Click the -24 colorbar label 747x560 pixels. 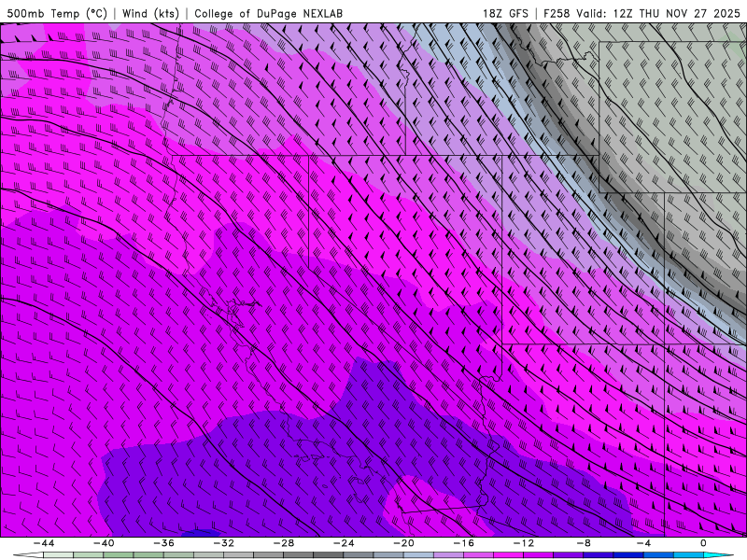point(344,543)
